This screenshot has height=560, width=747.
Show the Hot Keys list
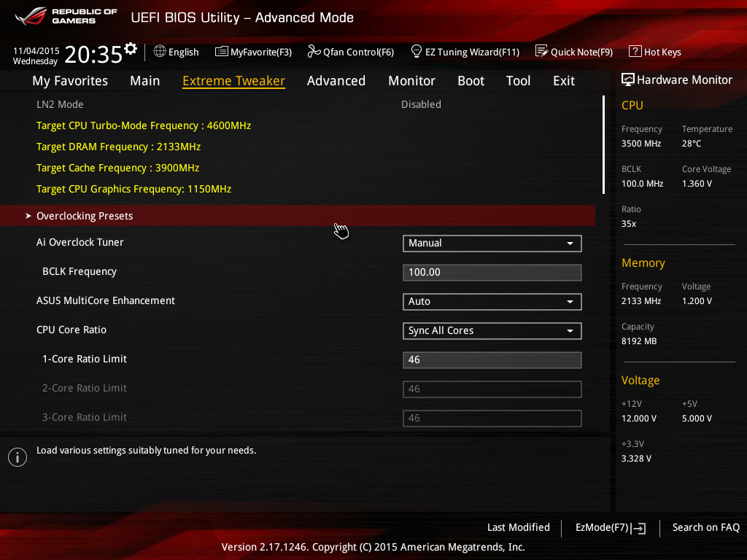point(662,52)
